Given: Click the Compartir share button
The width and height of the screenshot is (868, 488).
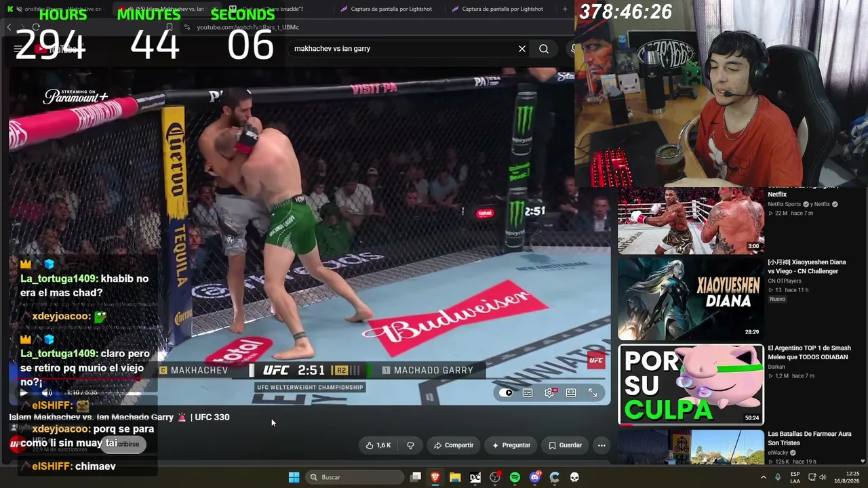Looking at the screenshot, I should (454, 445).
